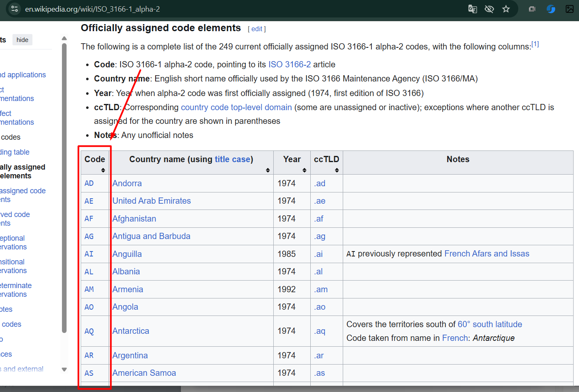Click the sidebar scroll-up arrow

pos(64,38)
